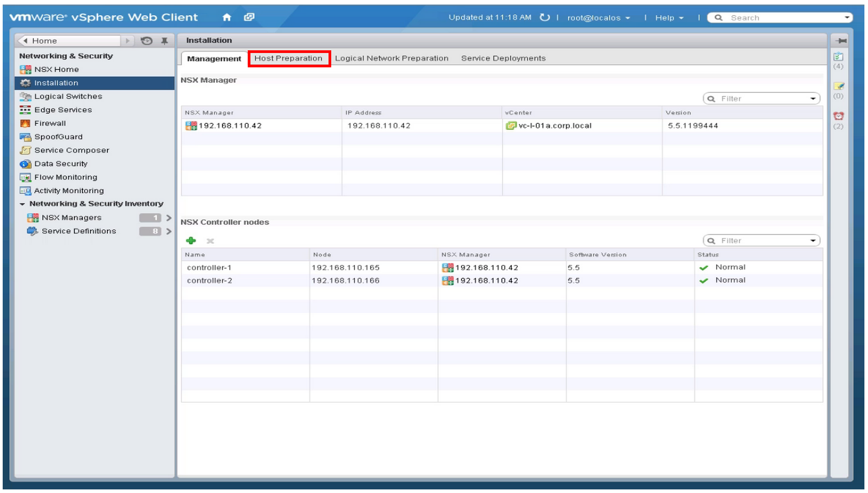The height and width of the screenshot is (493, 868).
Task: Switch to the Management tab
Action: pyautogui.click(x=214, y=59)
